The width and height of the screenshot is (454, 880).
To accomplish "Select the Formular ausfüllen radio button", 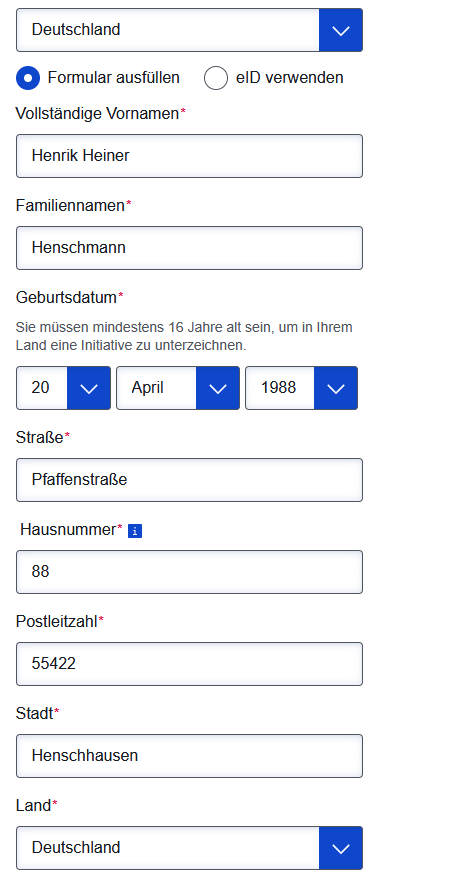I will point(28,78).
